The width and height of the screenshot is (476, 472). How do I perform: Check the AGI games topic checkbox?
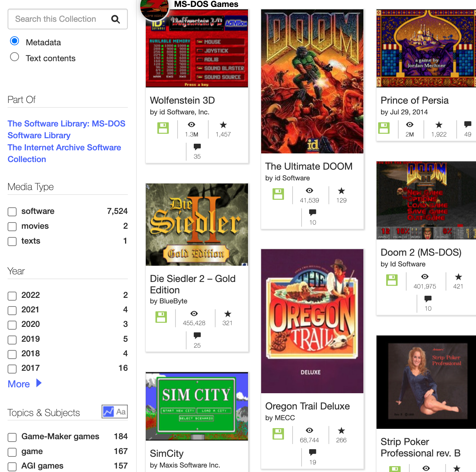(12, 466)
